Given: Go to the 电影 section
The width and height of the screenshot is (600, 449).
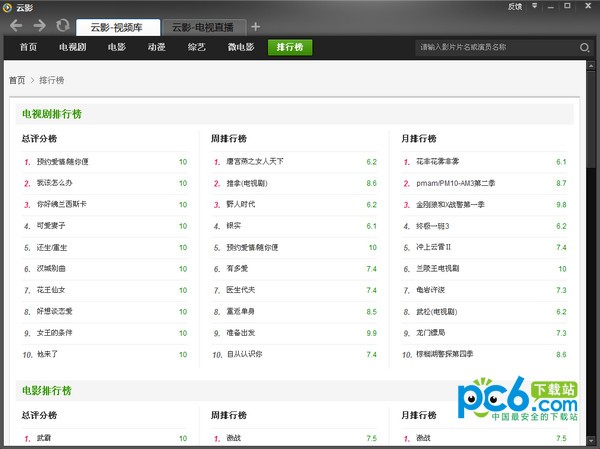Looking at the screenshot, I should (117, 47).
